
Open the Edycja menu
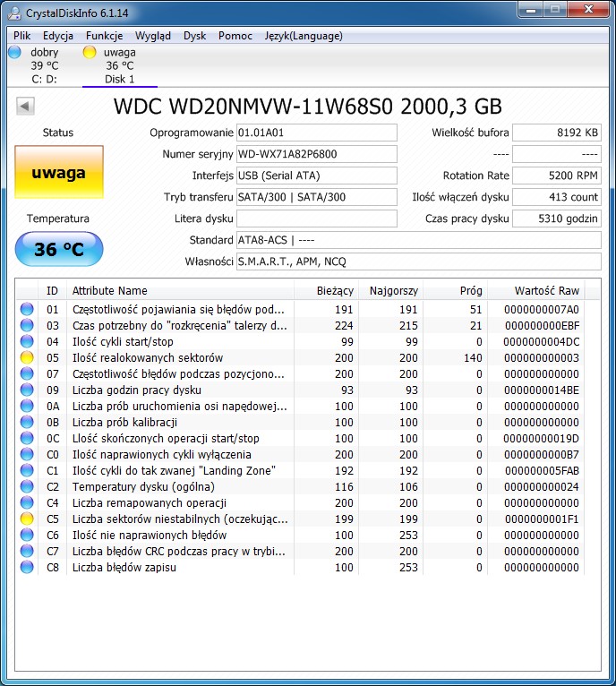click(57, 36)
